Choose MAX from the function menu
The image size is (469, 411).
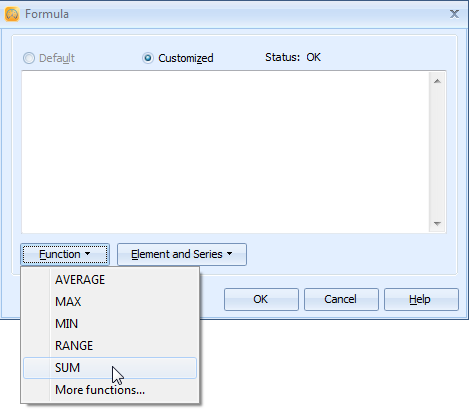click(110, 302)
